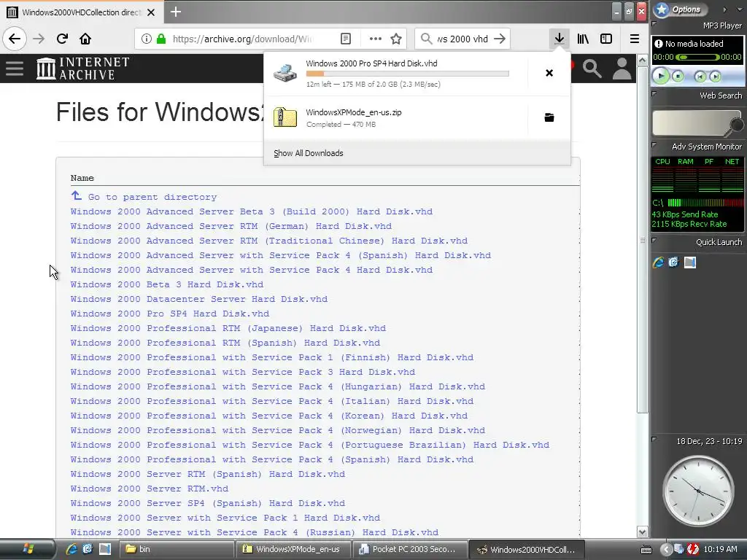Click the Windows 2000 download progress bar
The height and width of the screenshot is (560, 747).
point(407,74)
